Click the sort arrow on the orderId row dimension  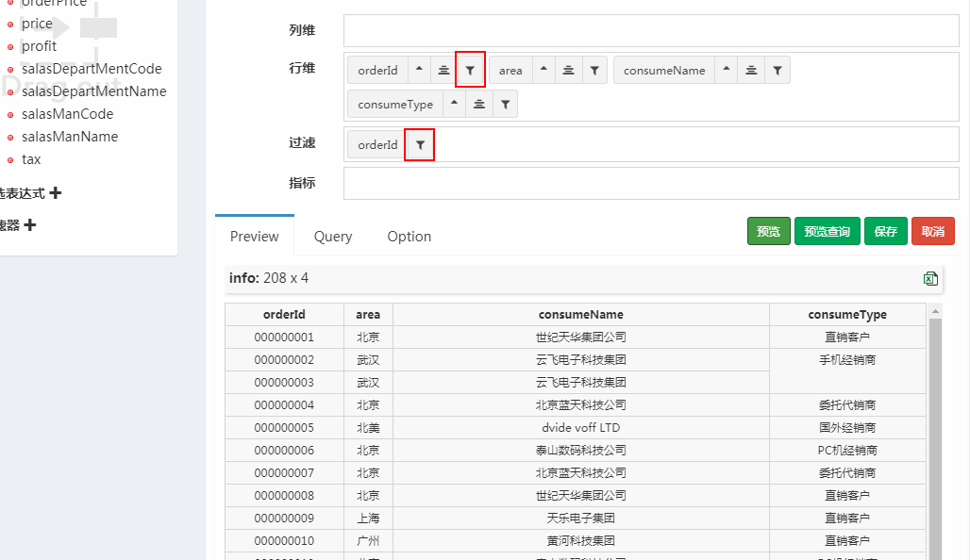pyautogui.click(x=419, y=70)
